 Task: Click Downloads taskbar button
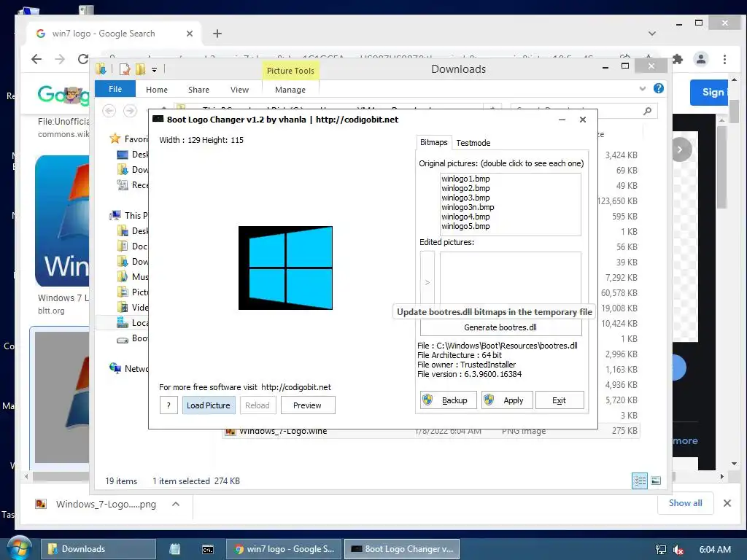98,549
